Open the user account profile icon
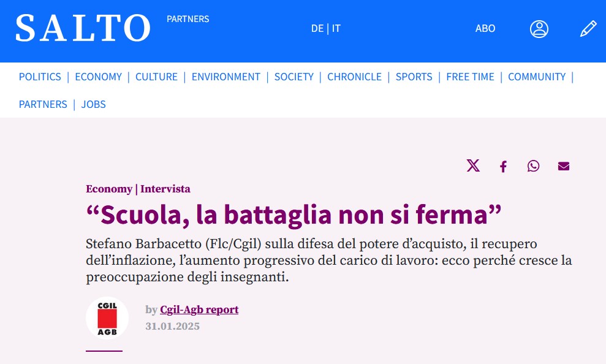The width and height of the screenshot is (606, 364). [539, 29]
